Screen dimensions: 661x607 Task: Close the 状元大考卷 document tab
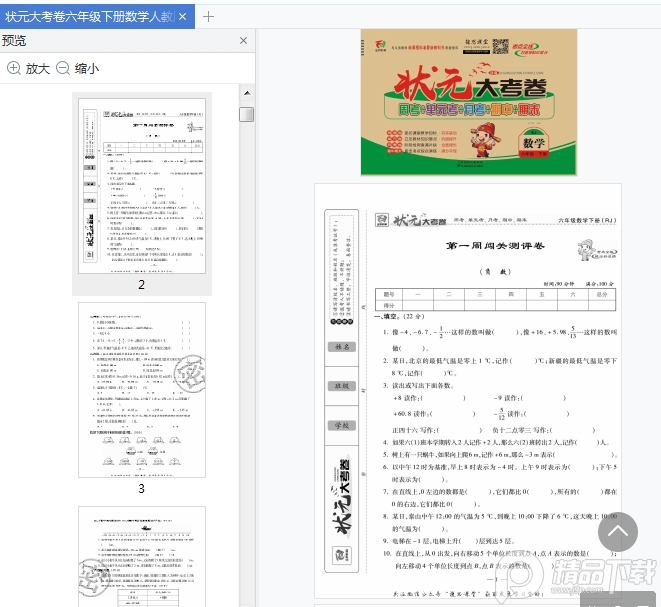[x=183, y=16]
